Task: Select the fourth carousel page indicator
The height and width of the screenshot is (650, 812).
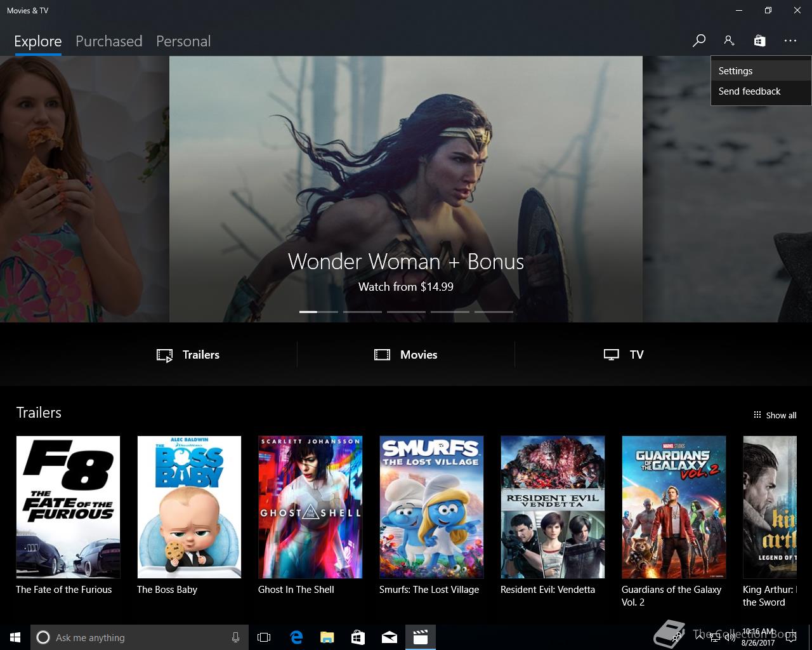Action: 450,312
